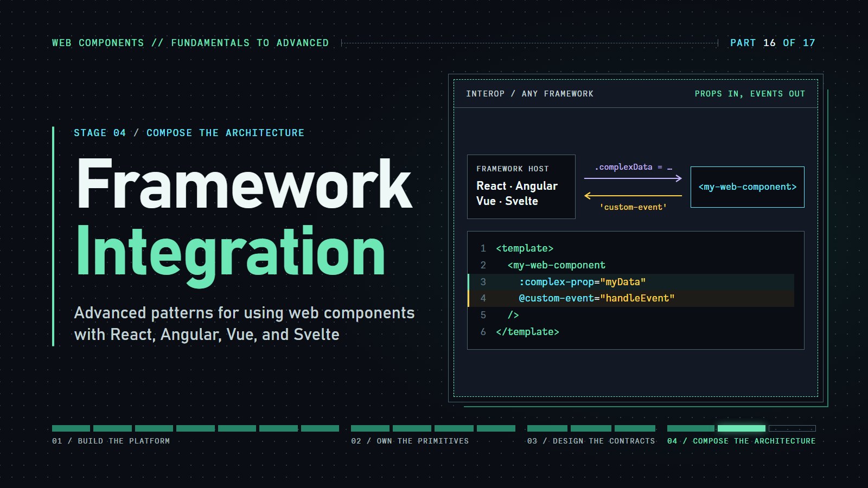868x488 pixels.
Task: Click 'Vue · Svelte' in the host box
Action: pyautogui.click(x=507, y=201)
